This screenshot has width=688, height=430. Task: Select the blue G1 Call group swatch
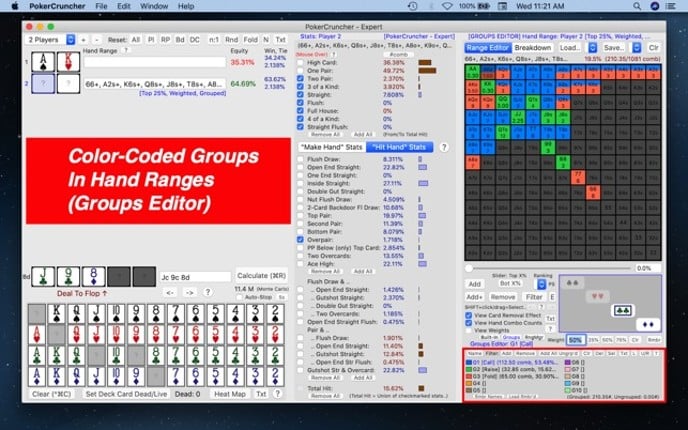tap(469, 362)
